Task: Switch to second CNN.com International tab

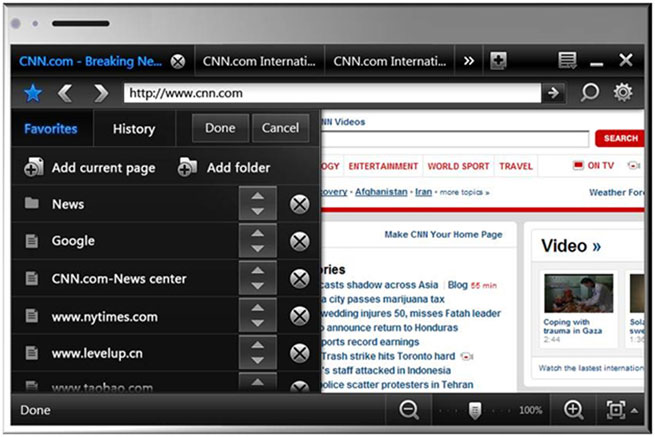Action: 259,61
